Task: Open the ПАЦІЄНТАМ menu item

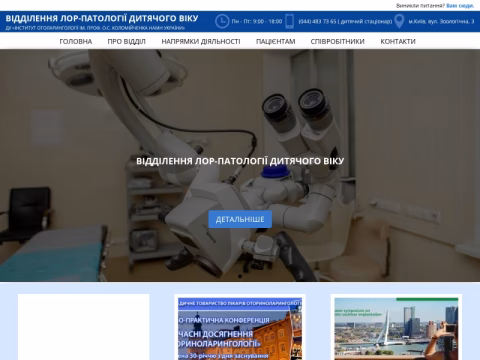Action: (276, 42)
